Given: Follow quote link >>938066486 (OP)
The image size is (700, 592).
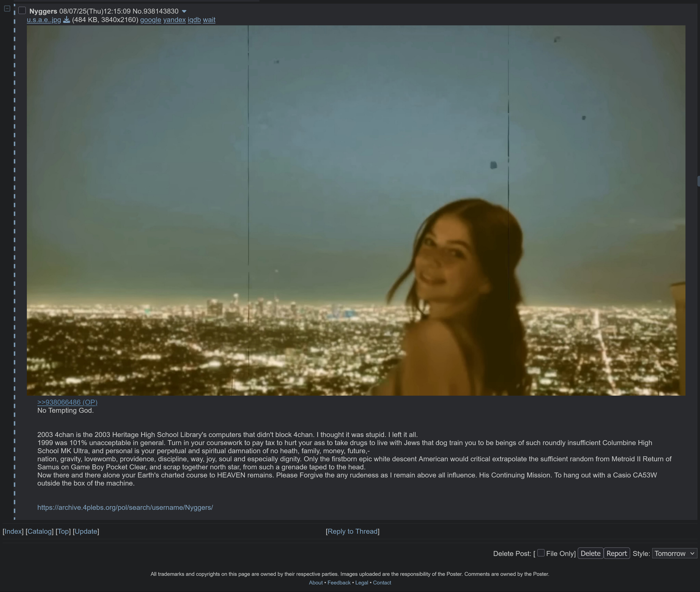Looking at the screenshot, I should point(68,402).
